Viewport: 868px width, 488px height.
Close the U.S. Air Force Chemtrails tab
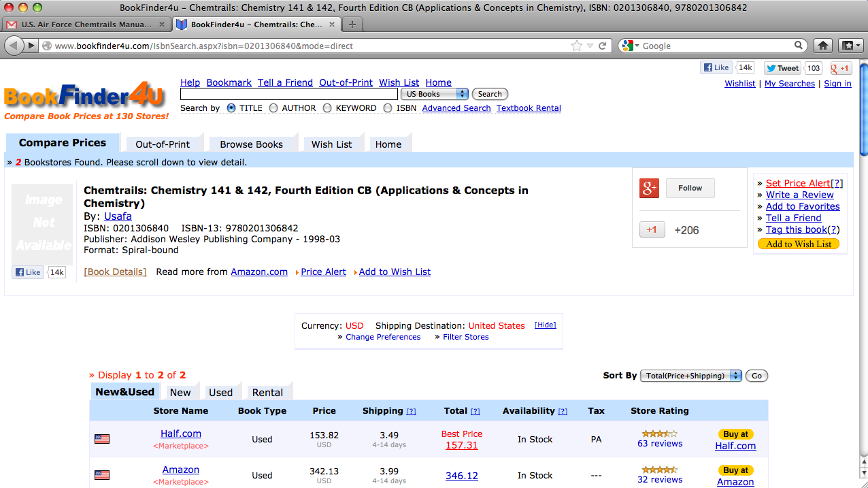pos(162,25)
